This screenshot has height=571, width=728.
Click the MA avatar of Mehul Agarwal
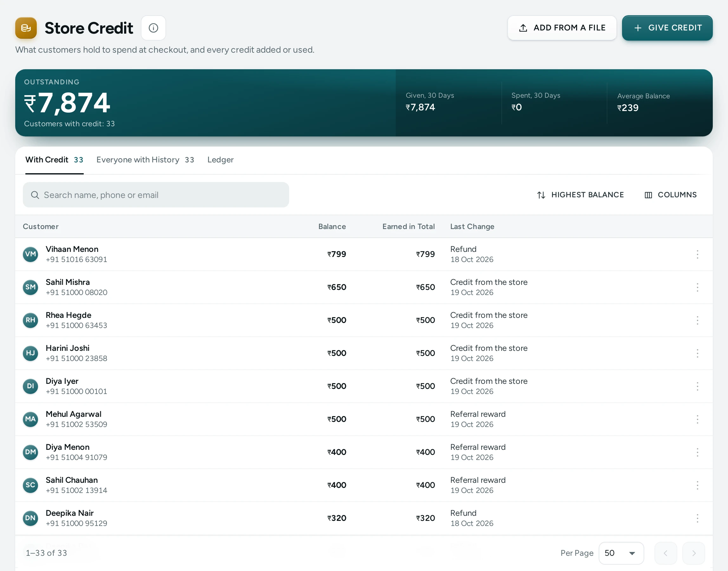click(x=30, y=419)
